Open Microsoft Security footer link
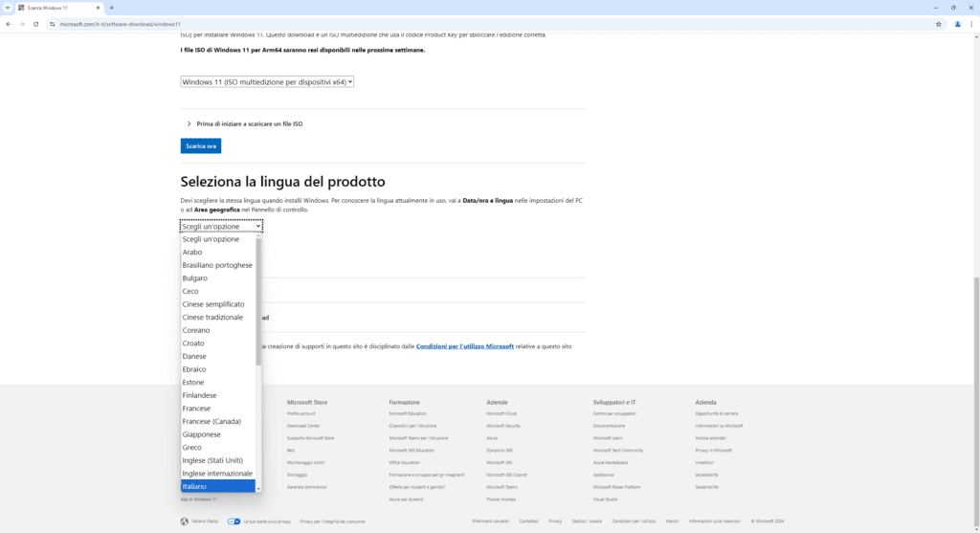980x533 pixels. (503, 426)
